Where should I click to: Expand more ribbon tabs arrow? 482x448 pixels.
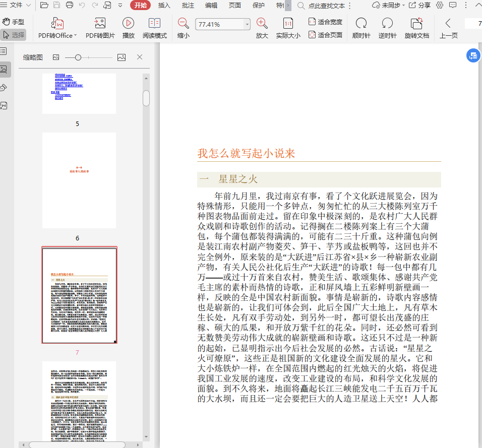[x=288, y=5]
